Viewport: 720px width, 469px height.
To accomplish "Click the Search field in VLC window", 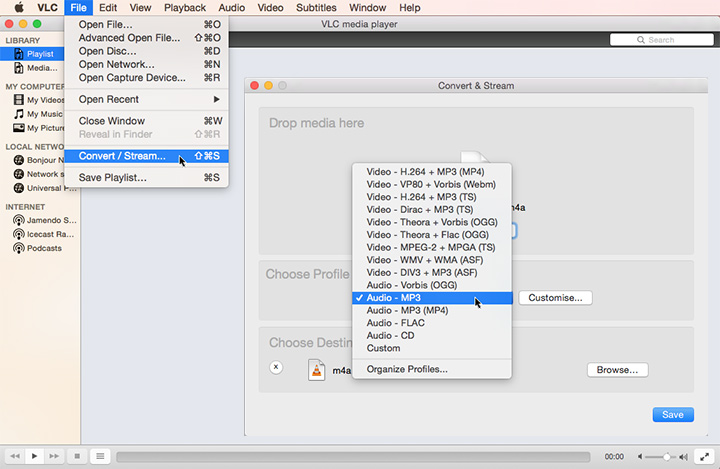I will tap(661, 40).
